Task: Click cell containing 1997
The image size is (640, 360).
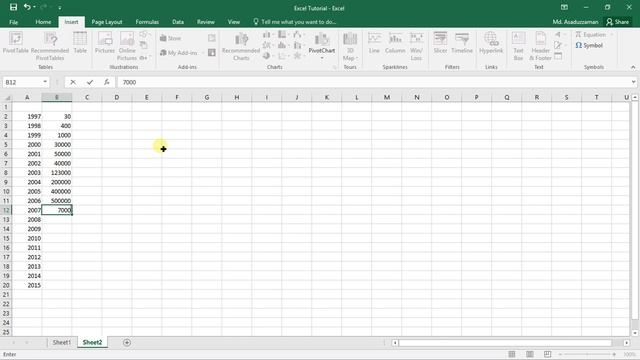Action: point(27,116)
